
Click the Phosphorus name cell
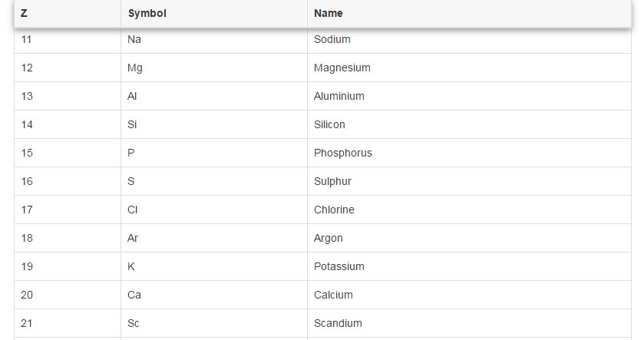tap(470, 153)
